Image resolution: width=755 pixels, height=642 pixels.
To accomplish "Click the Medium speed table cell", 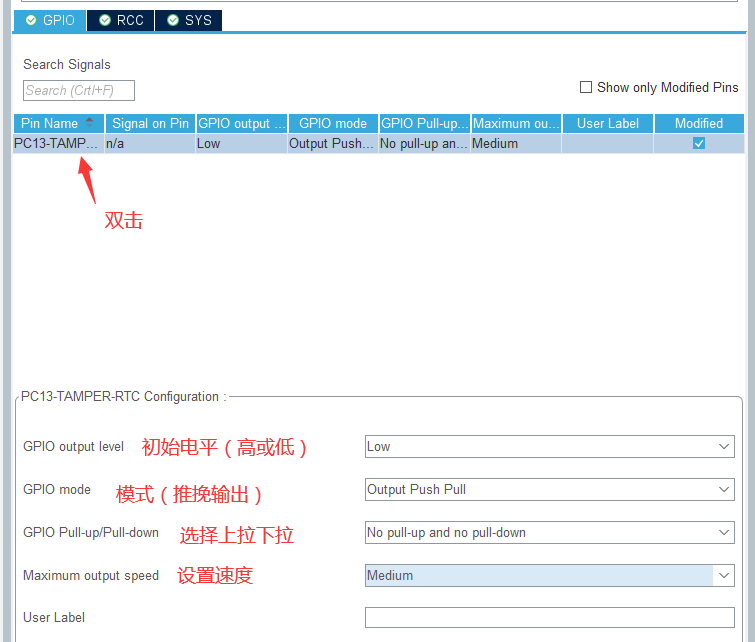I will click(x=516, y=144).
